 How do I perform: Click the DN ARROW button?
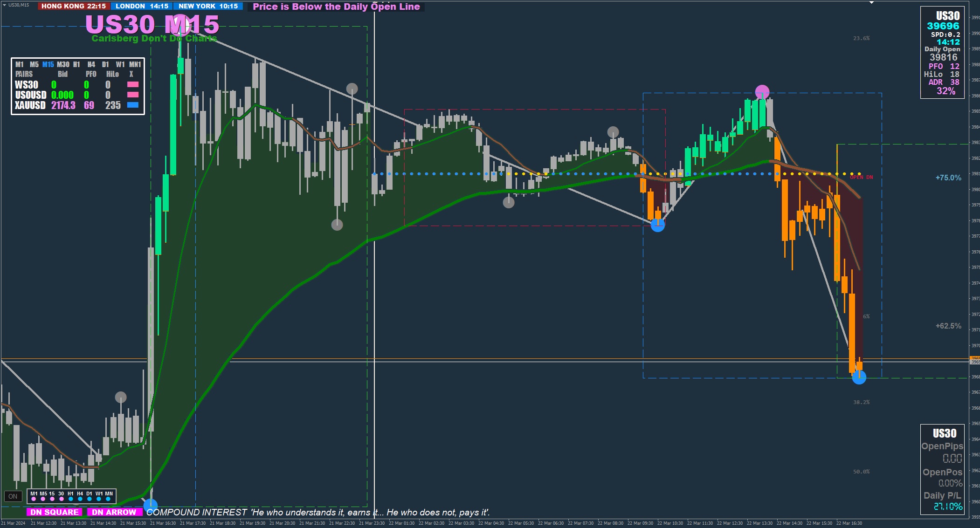114,512
